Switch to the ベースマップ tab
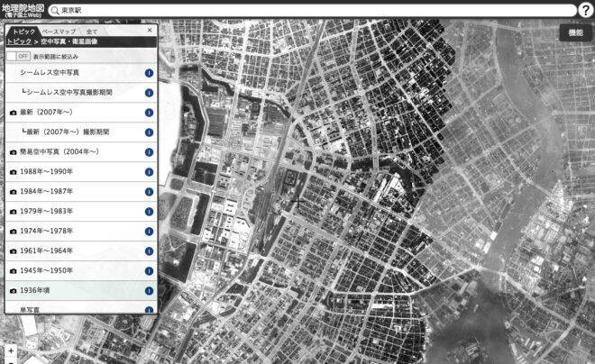595x364 pixels. pyautogui.click(x=59, y=32)
